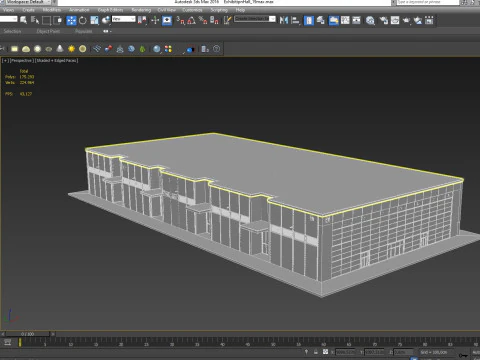Click the Align tool icon

pos(295,20)
